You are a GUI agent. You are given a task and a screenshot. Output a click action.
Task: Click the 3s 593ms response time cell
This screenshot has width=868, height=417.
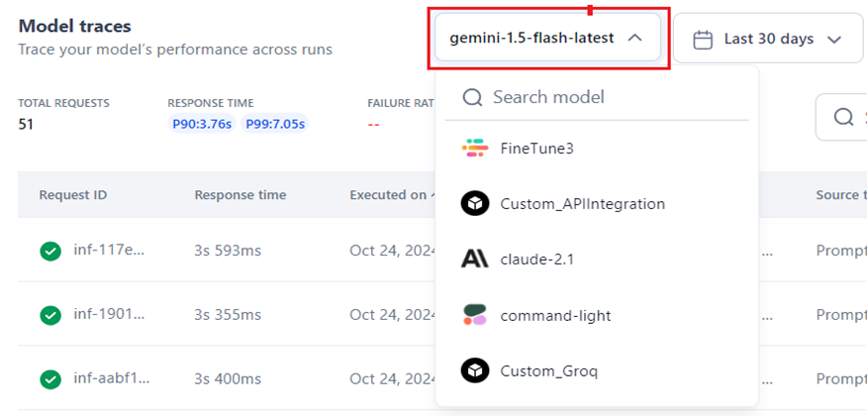(x=228, y=251)
